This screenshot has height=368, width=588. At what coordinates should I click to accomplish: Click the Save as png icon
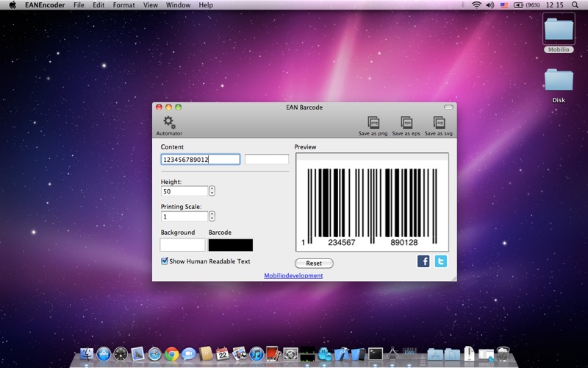click(x=373, y=123)
